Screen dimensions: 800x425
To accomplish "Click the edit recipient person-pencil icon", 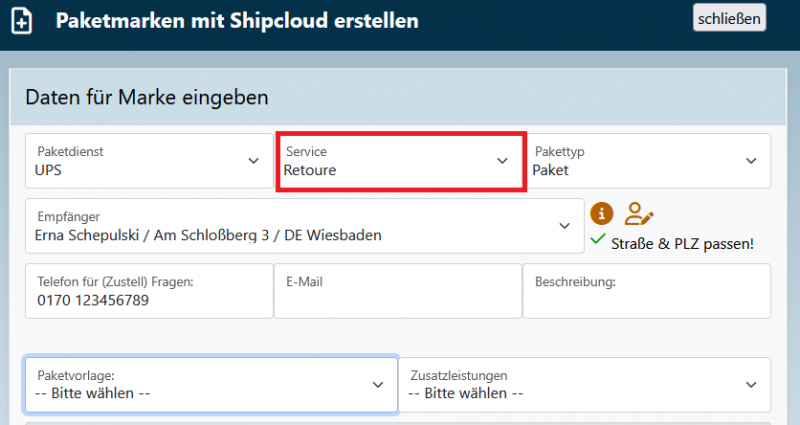I will pyautogui.click(x=638, y=213).
